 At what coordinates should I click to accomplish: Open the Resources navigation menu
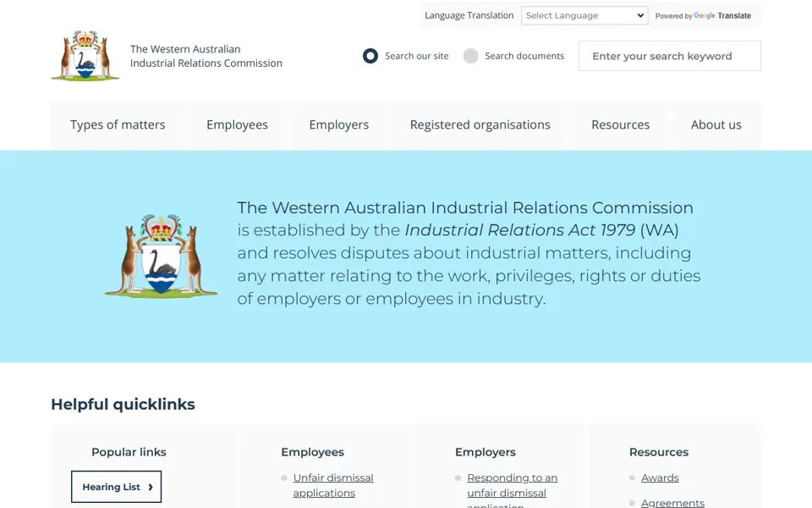(x=620, y=125)
